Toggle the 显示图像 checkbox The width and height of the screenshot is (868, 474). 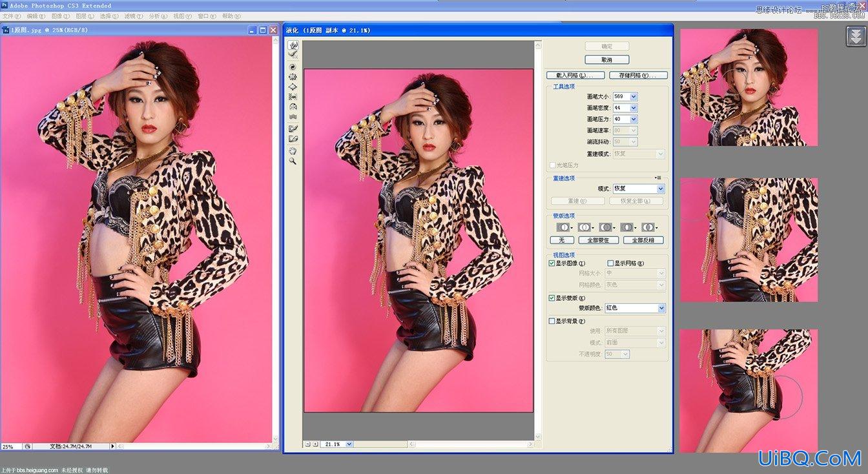click(x=552, y=263)
